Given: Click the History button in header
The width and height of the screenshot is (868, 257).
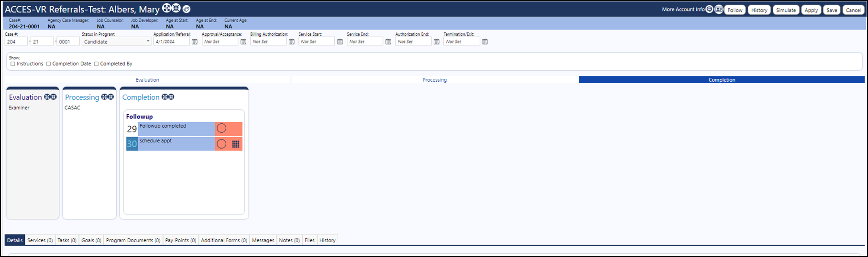Looking at the screenshot, I should (759, 10).
